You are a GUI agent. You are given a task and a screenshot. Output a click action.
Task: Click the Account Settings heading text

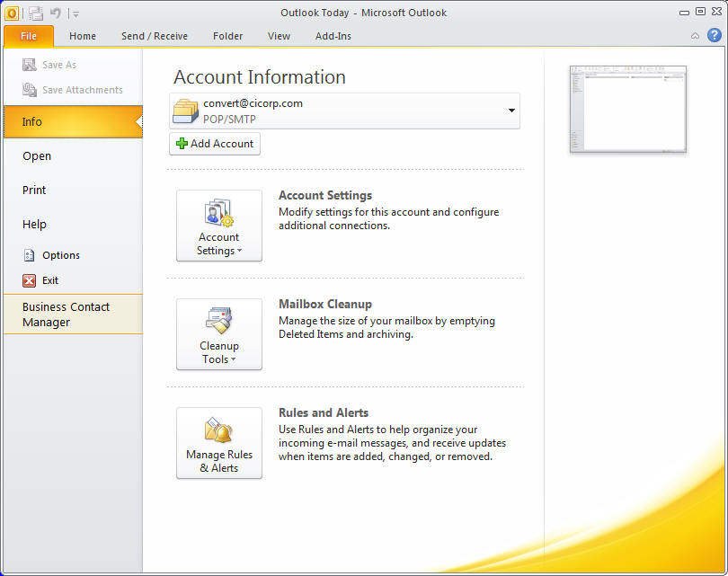[325, 195]
